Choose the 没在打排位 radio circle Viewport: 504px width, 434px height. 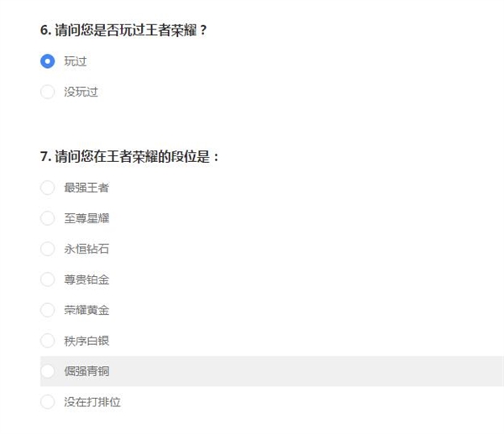pyautogui.click(x=47, y=402)
